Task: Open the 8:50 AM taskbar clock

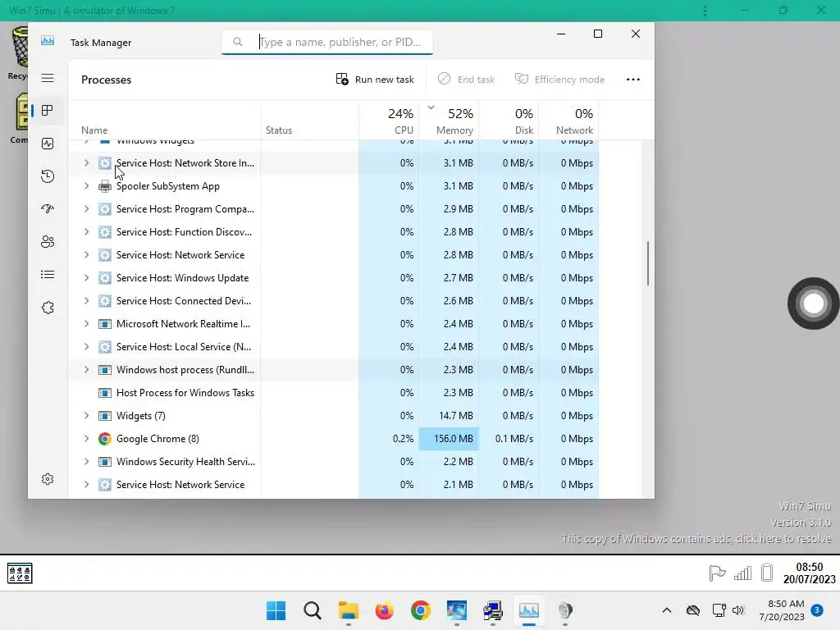Action: click(x=782, y=610)
